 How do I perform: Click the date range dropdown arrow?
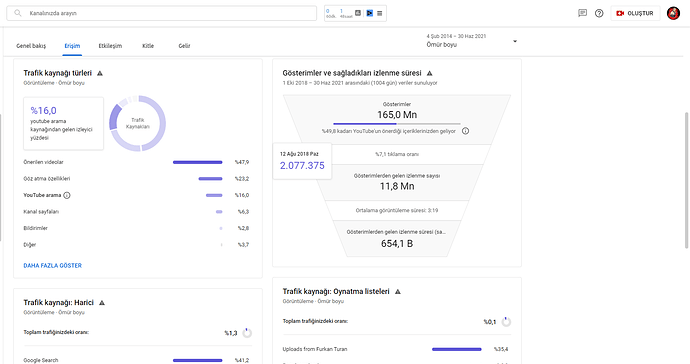(x=515, y=41)
